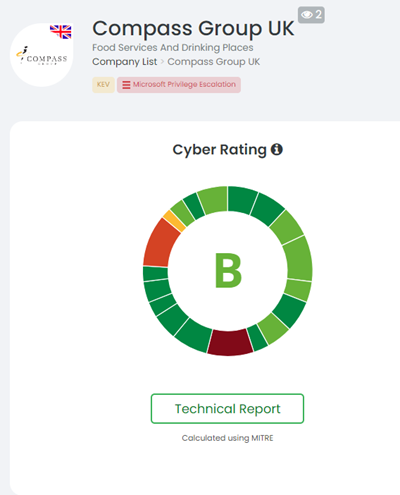Click the eye watchers badge icon
The image size is (400, 495).
[307, 15]
